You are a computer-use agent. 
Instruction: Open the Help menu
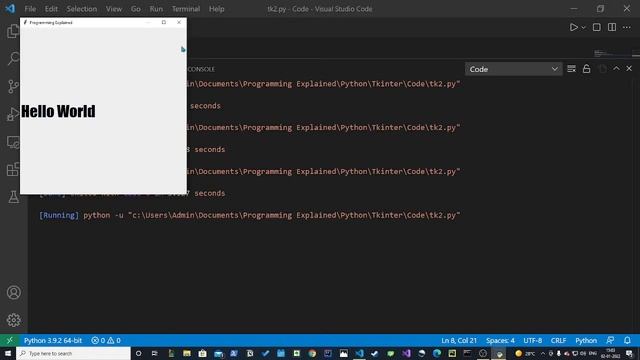[x=216, y=9]
